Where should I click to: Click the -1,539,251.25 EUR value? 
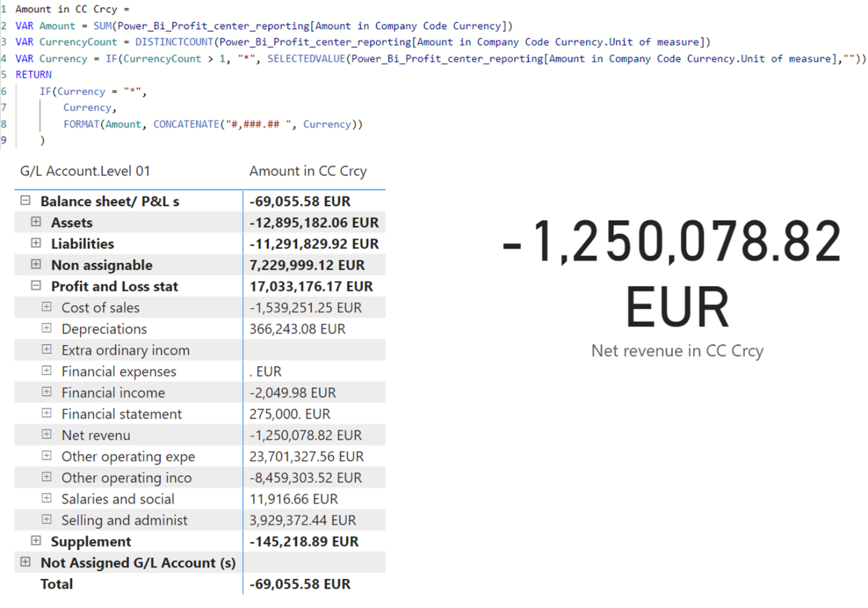pos(306,308)
